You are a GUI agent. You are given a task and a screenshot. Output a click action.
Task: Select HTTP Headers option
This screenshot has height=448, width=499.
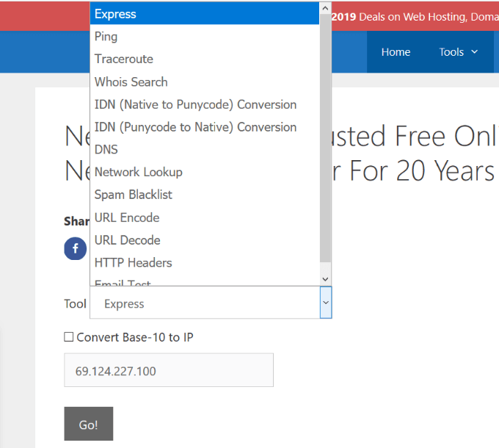[x=133, y=262]
